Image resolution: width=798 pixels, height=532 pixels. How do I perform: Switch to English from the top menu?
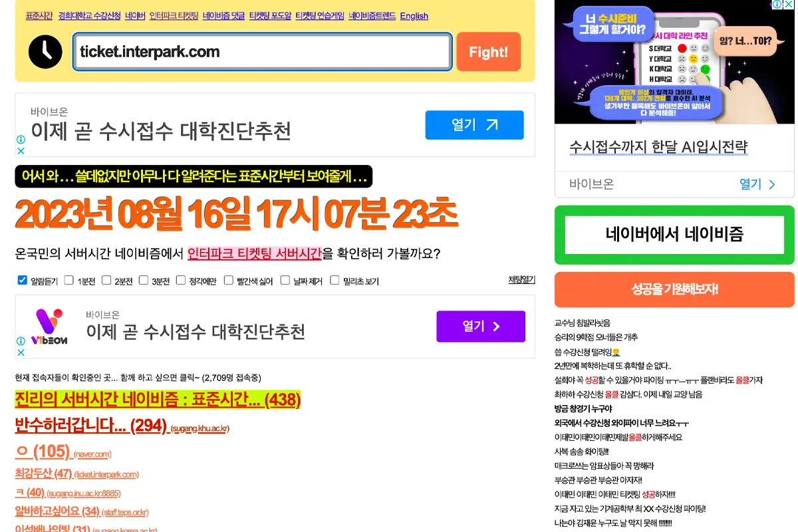coord(414,16)
